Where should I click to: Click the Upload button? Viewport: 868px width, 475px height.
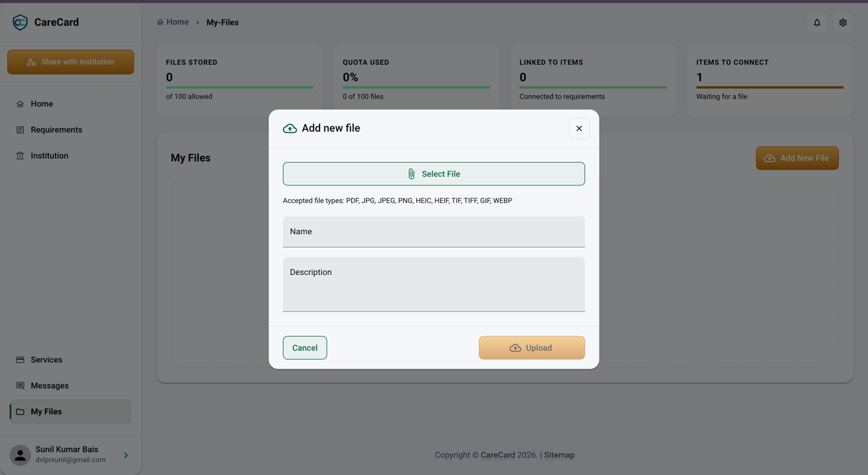[x=532, y=348]
